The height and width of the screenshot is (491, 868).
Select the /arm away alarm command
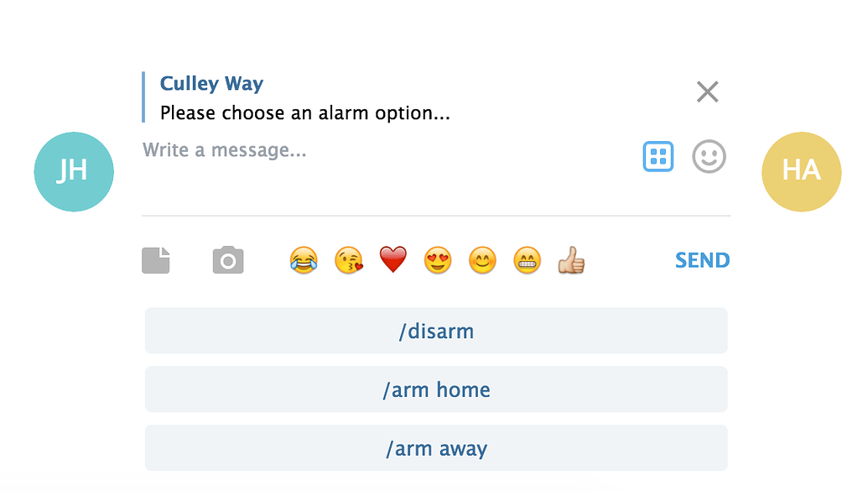tap(436, 447)
